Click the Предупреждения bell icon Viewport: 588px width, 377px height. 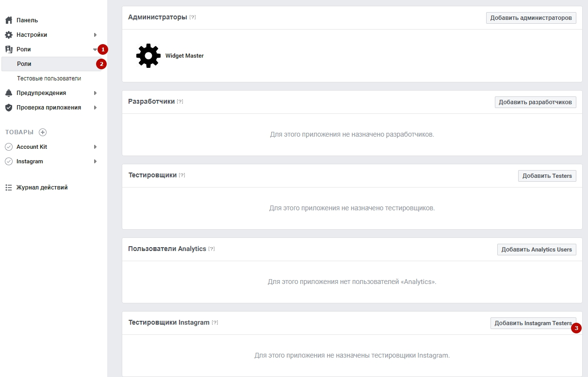[8, 93]
